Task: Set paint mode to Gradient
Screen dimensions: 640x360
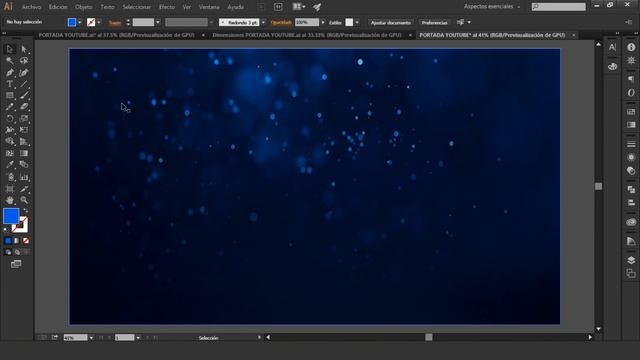Action: (17, 241)
